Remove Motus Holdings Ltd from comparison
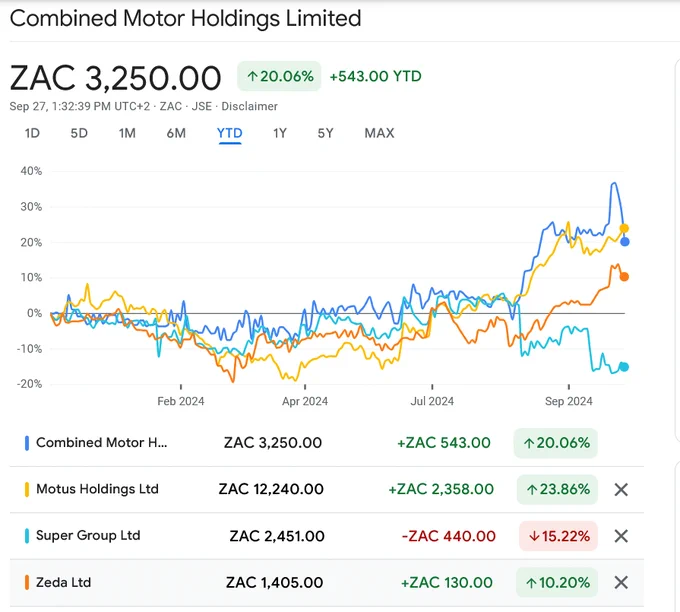 coord(621,490)
